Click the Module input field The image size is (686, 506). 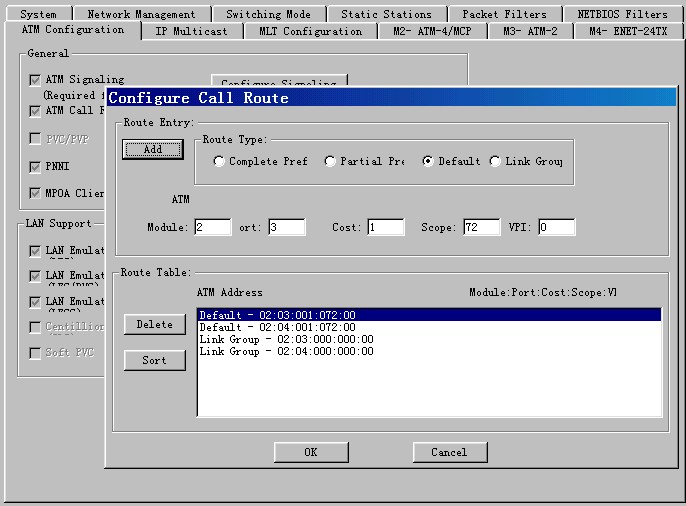213,228
